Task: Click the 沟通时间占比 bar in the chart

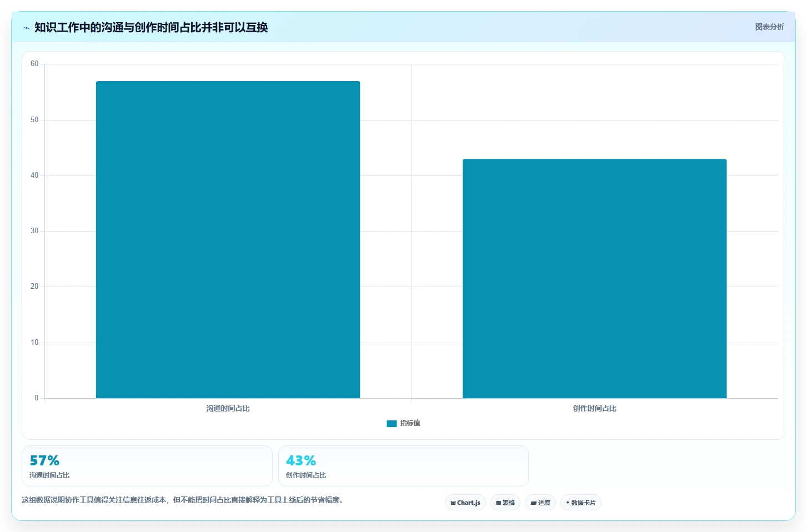Action: 228,240
